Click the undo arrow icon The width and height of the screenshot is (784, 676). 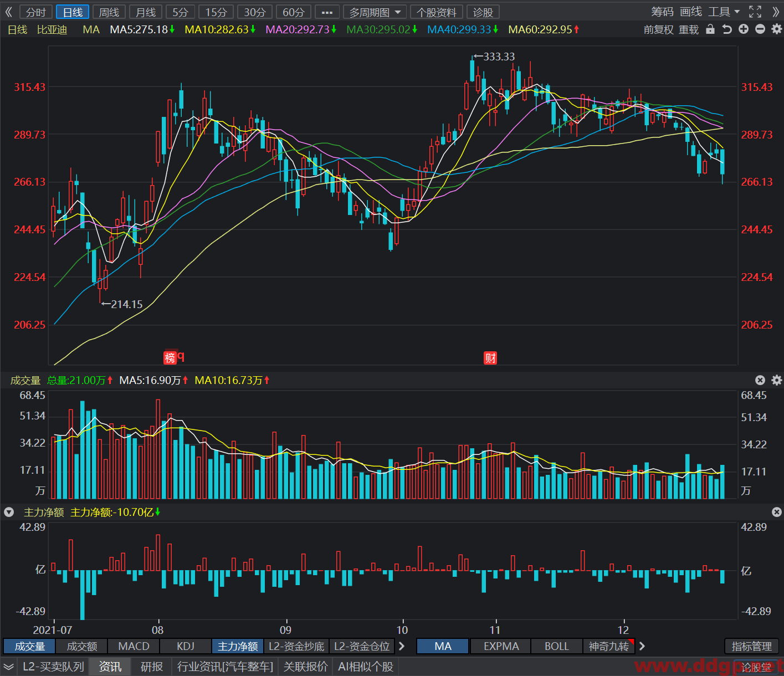(727, 29)
